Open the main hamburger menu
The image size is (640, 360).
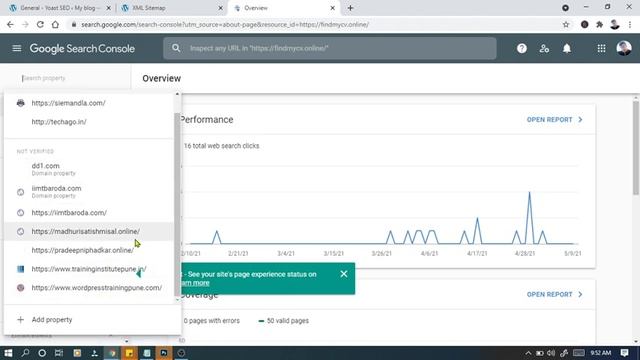(x=17, y=48)
